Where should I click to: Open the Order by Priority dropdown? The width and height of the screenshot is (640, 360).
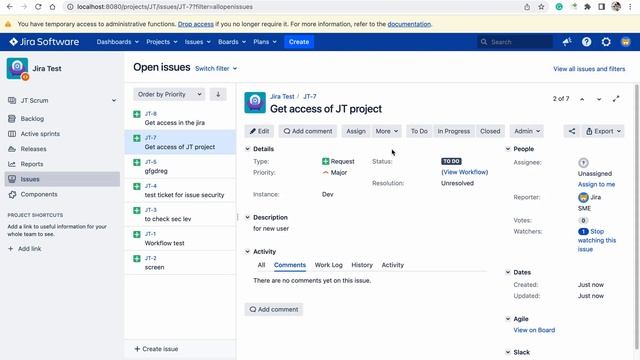click(x=169, y=94)
